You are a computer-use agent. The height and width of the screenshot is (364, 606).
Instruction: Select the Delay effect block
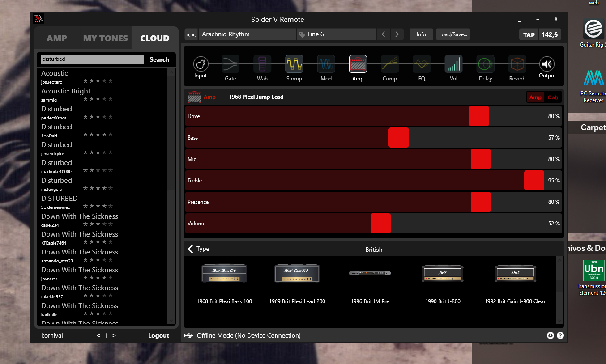(x=485, y=64)
